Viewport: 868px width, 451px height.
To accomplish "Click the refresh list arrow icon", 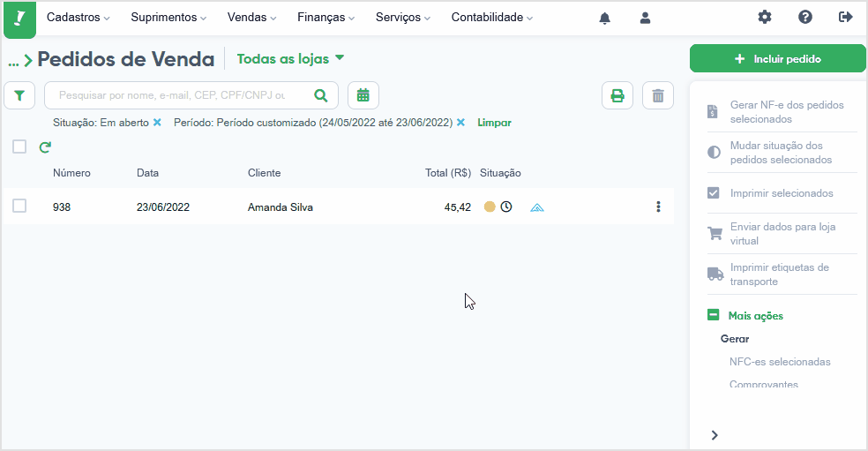I will (x=45, y=147).
